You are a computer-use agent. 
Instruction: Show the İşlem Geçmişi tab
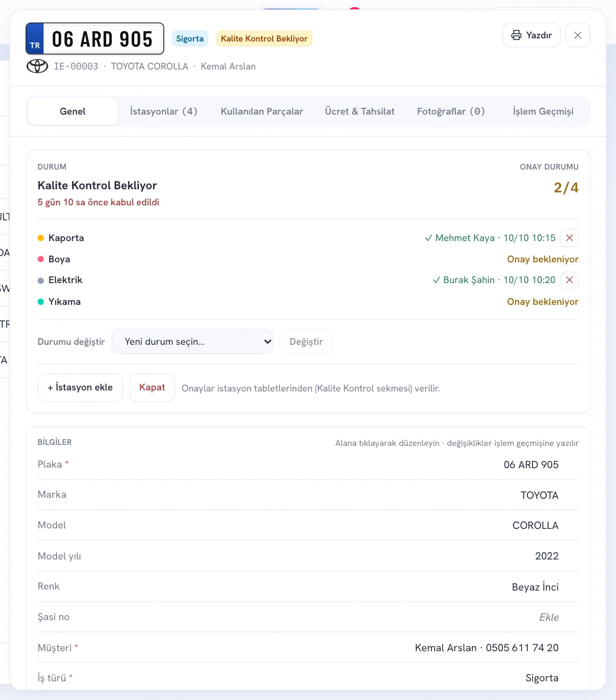point(543,111)
